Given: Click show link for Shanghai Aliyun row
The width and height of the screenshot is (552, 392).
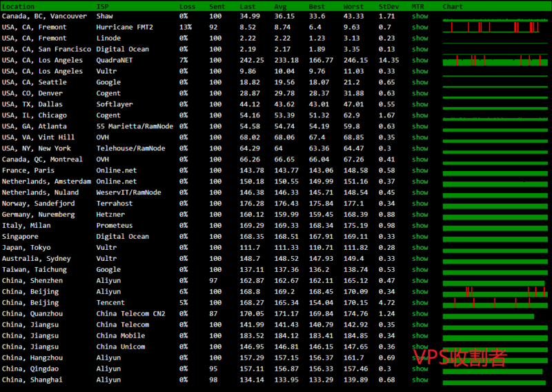Looking at the screenshot, I should [420, 380].
